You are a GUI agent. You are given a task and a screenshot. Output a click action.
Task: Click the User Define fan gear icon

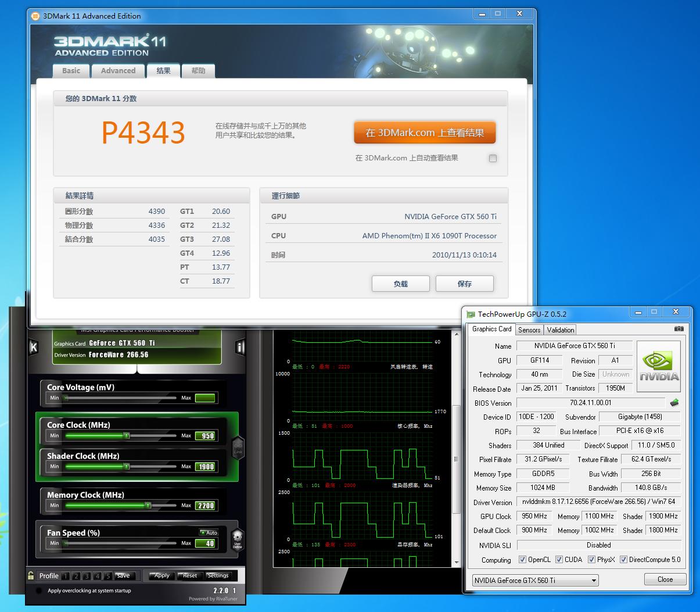click(237, 539)
